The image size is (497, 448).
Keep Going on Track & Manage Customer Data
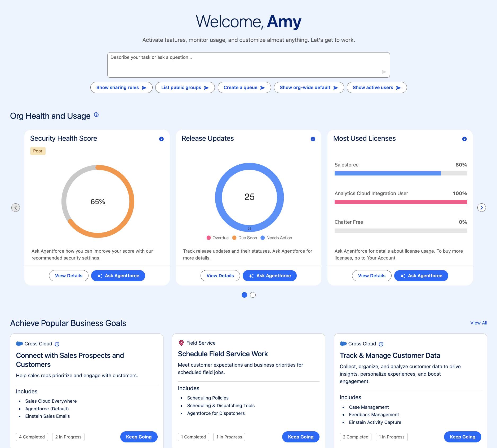[463, 437]
